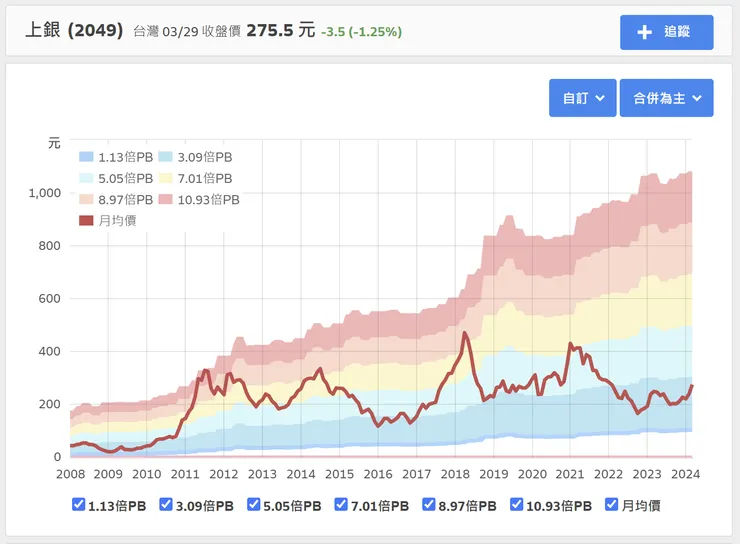The image size is (740, 544).
Task: Click the 上銀 (2049) stock title
Action: coord(74,30)
